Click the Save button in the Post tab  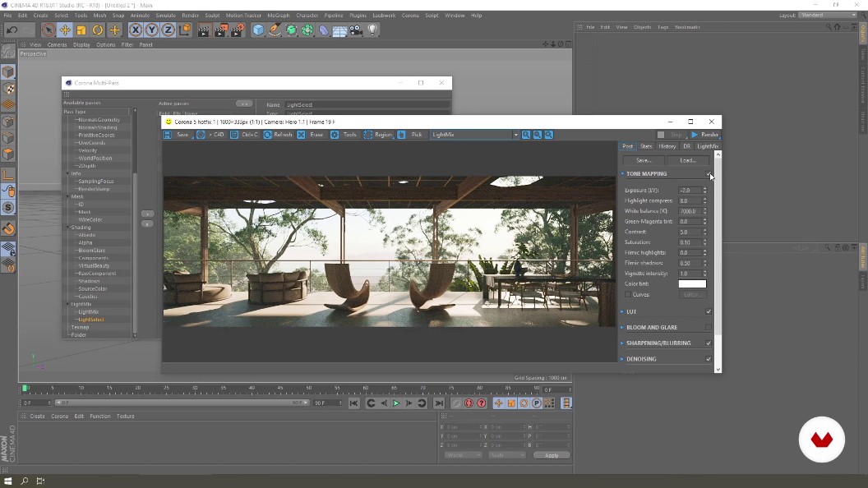[x=643, y=160]
